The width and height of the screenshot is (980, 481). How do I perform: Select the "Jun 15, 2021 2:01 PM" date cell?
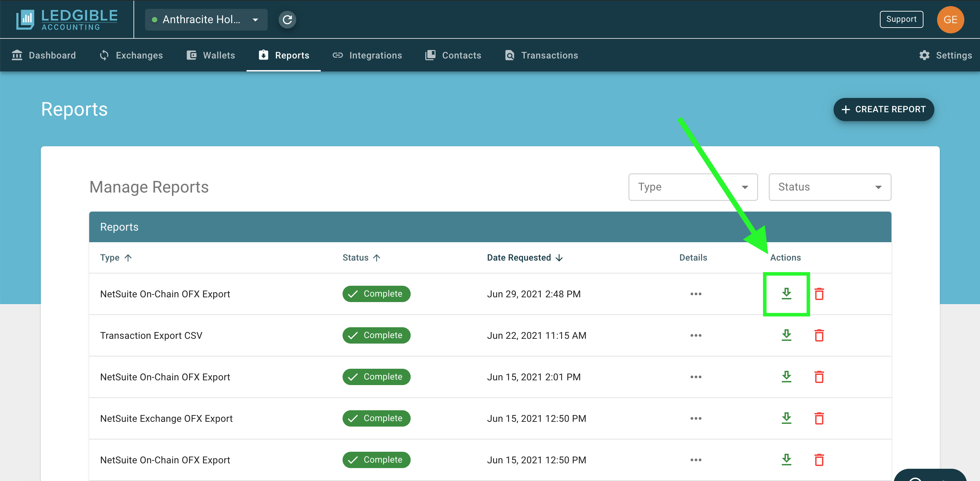534,377
